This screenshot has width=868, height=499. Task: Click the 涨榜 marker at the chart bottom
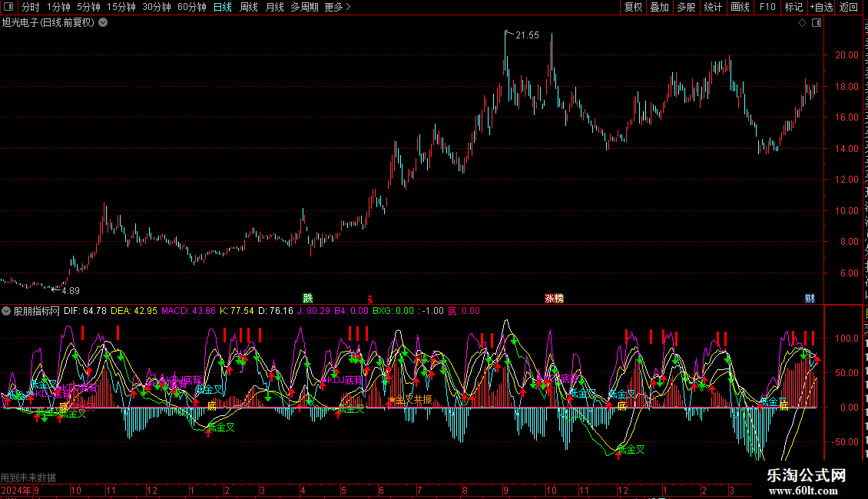pyautogui.click(x=554, y=298)
